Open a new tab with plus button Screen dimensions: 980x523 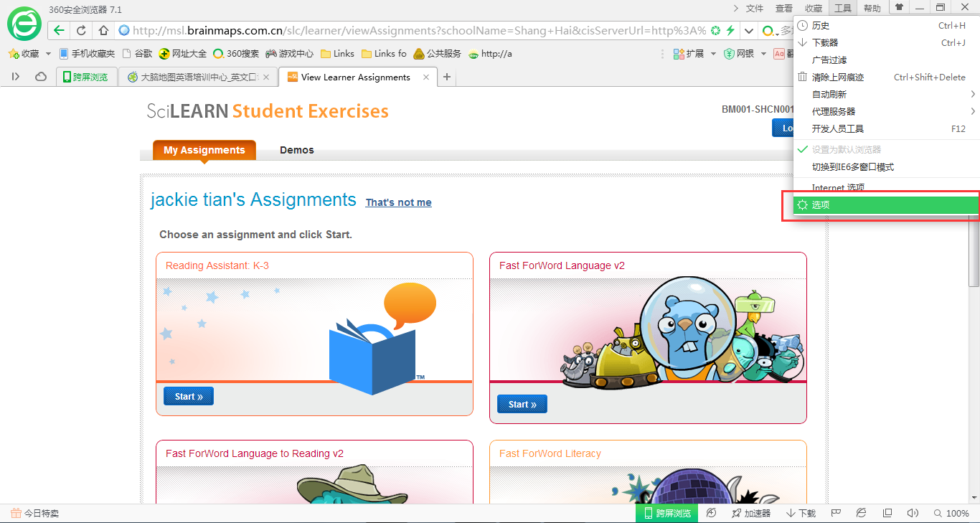click(447, 77)
